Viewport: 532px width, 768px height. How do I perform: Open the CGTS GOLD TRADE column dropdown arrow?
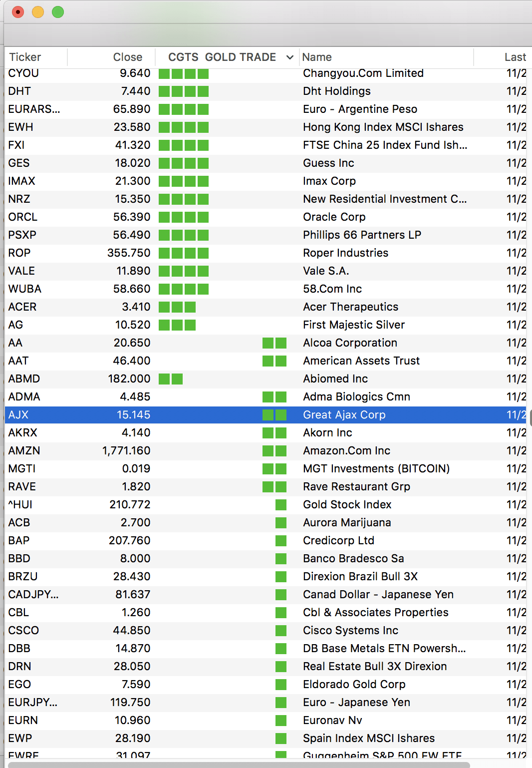289,57
